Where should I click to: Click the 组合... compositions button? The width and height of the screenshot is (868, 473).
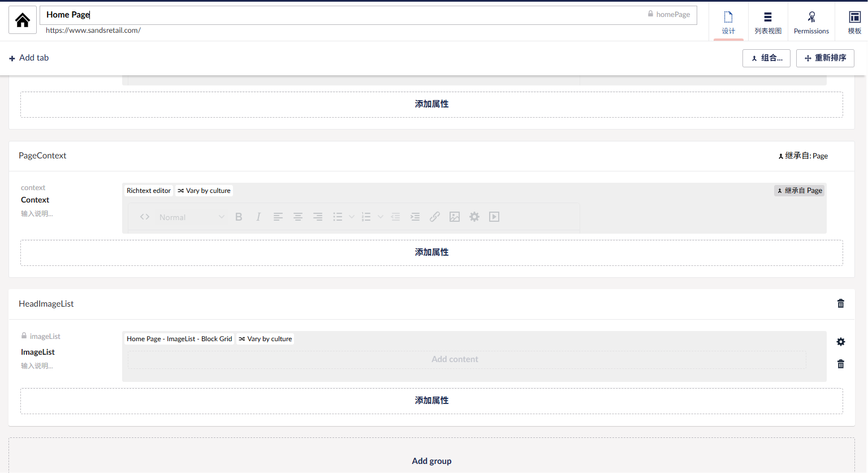coord(766,58)
